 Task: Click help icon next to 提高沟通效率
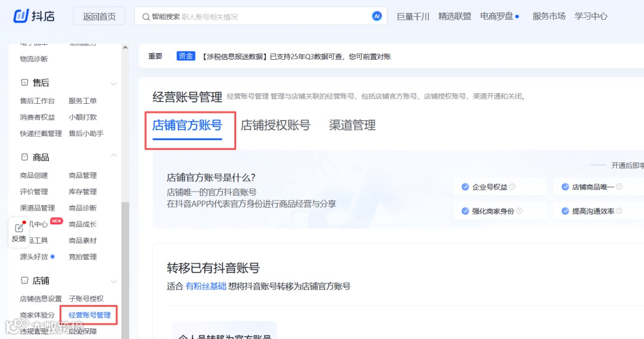[619, 211]
